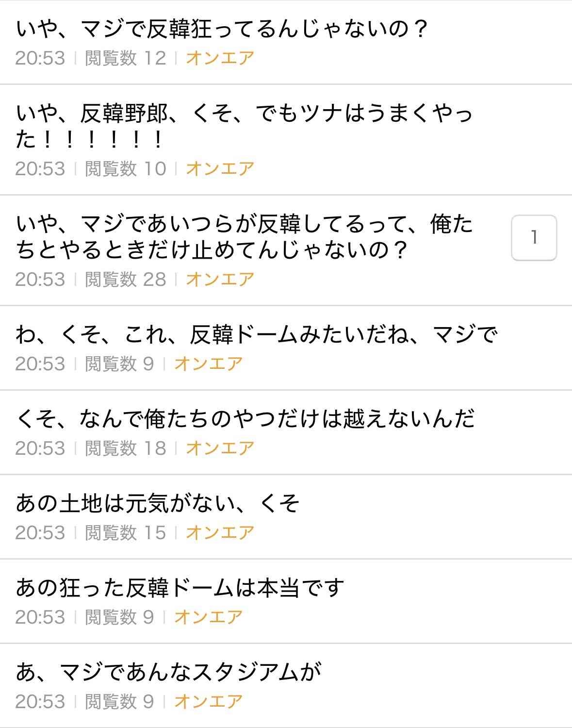The image size is (572, 728).
Task: Open the post 'あの狂った反韓ドームは本当です'
Action: click(x=180, y=588)
